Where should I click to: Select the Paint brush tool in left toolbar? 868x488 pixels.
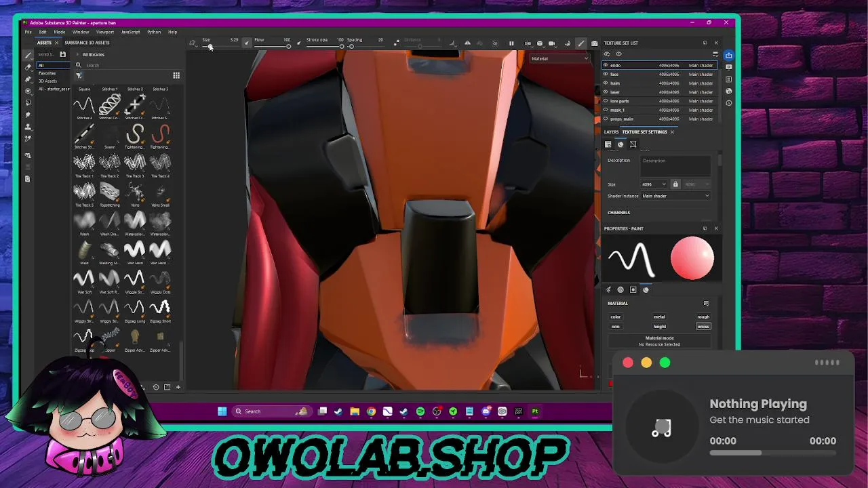(28, 56)
